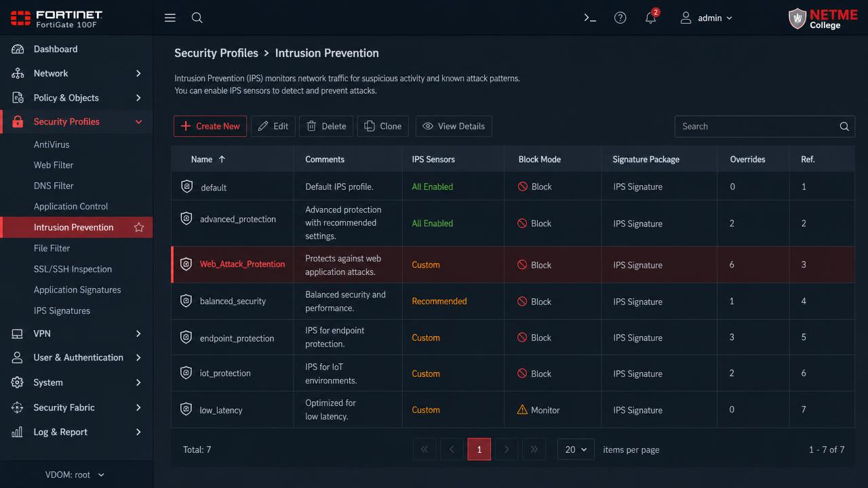Click the Network topology icon in sidebar
The width and height of the screenshot is (868, 488).
(18, 73)
